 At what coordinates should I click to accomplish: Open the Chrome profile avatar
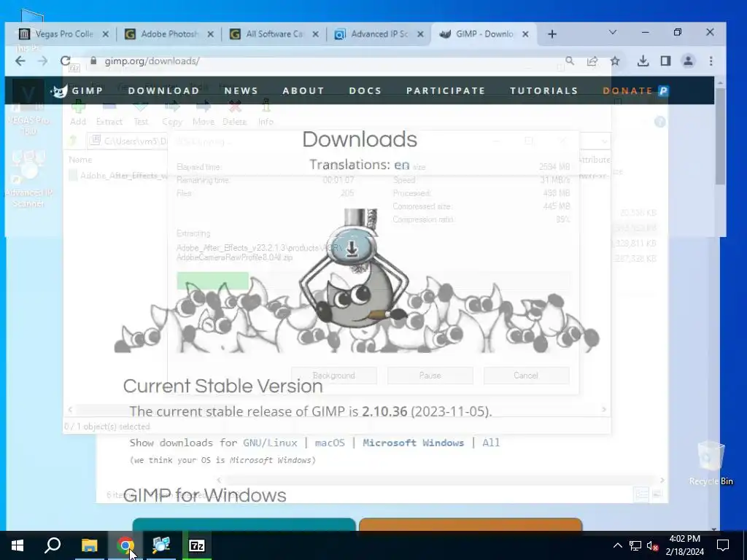click(688, 61)
